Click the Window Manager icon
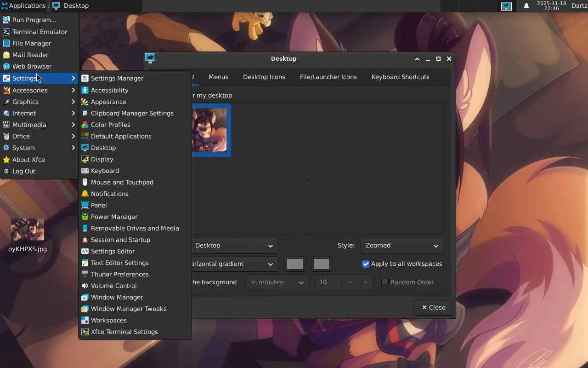This screenshot has width=588, height=368. (85, 297)
